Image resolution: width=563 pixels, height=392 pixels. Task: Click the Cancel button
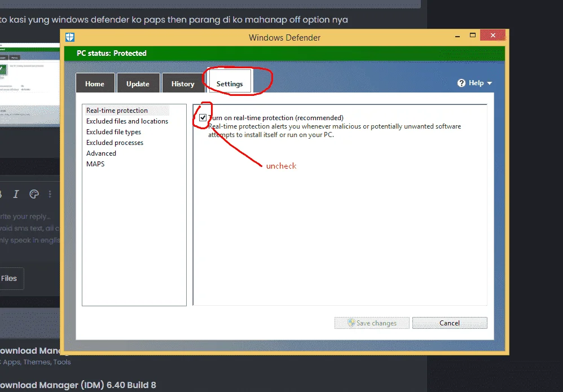(x=450, y=323)
